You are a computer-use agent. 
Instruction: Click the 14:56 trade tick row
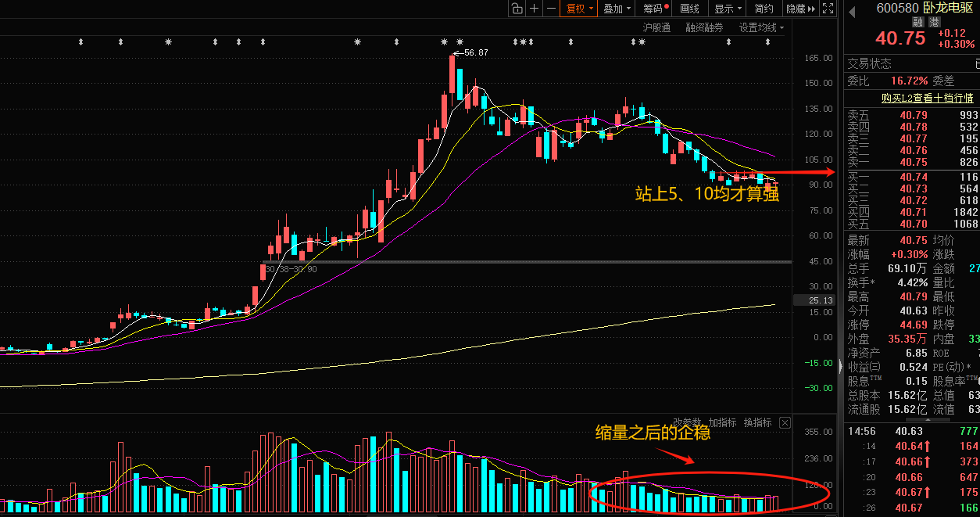point(912,431)
